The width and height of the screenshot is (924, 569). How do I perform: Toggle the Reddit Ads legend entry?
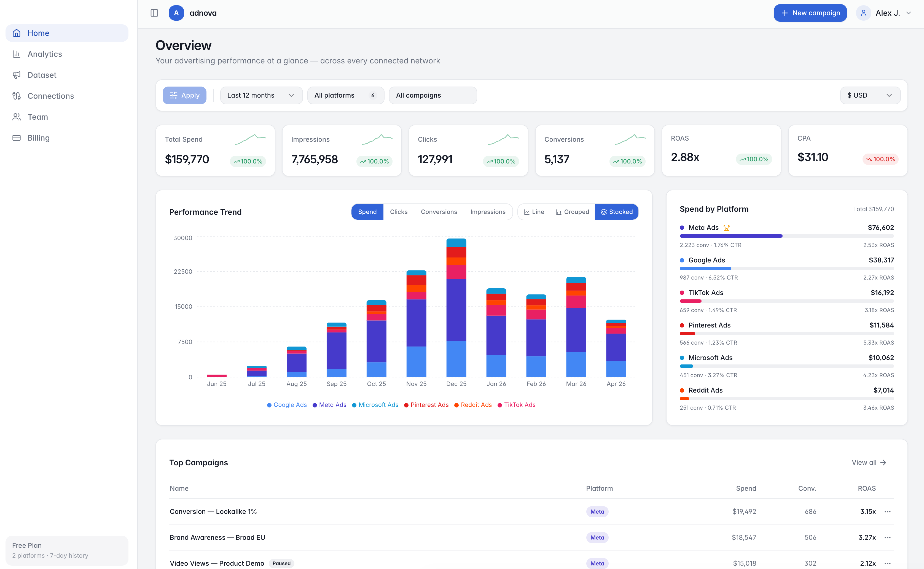[473, 405]
